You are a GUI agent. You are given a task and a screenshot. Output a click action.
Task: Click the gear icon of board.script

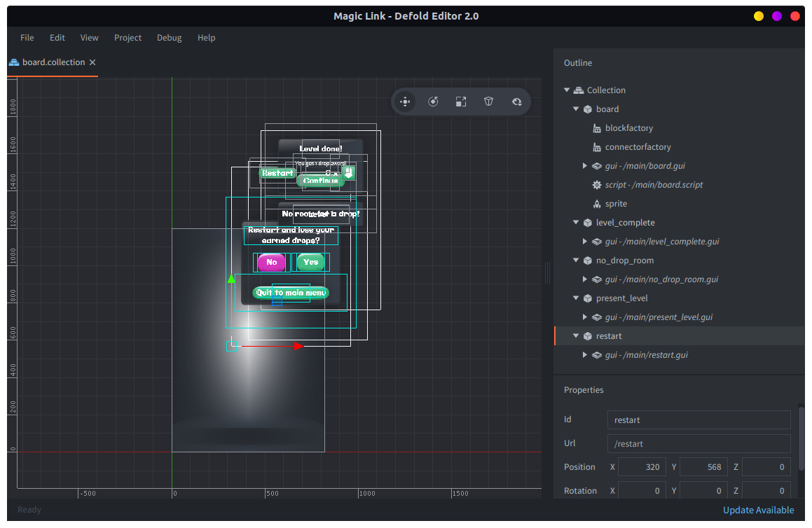(597, 185)
